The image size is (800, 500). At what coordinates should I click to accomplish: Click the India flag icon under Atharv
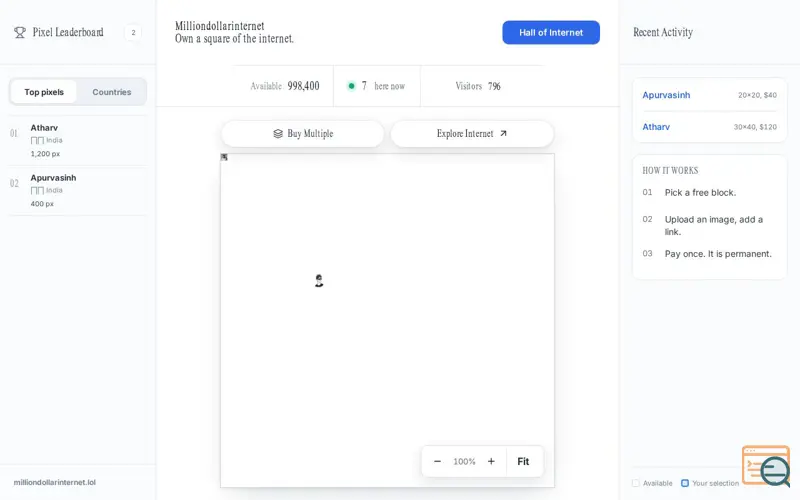37,140
